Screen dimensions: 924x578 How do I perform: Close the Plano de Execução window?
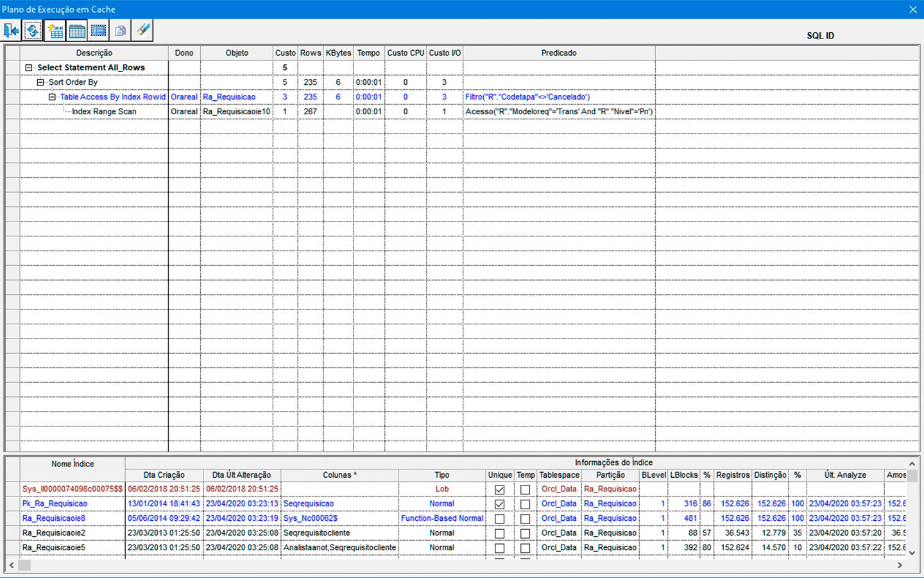click(912, 9)
